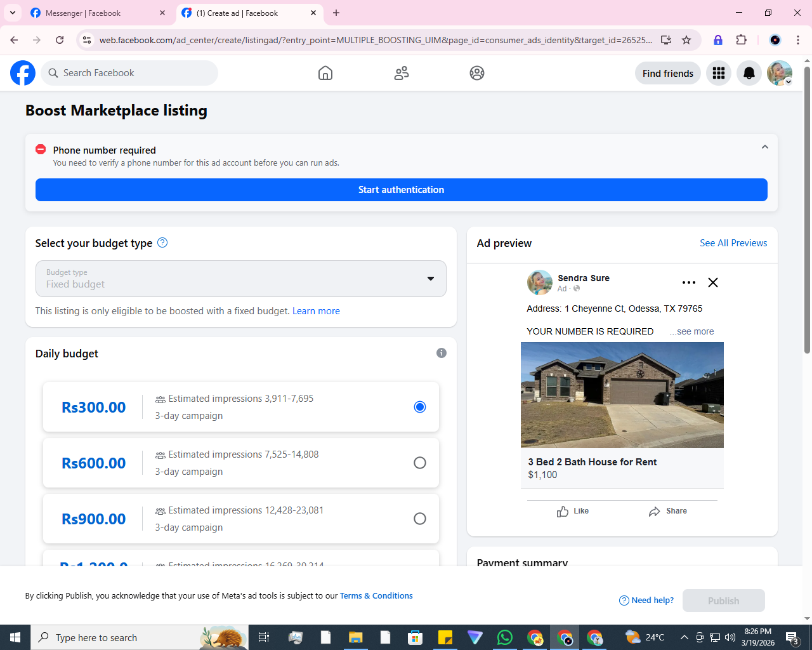Open File Explorer from the taskbar
812x650 pixels.
355,637
